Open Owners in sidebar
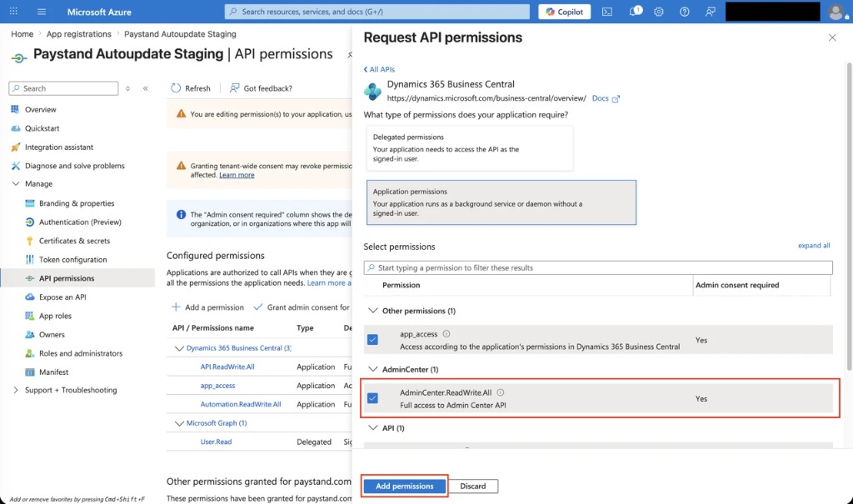This screenshot has width=853, height=504. coord(52,335)
